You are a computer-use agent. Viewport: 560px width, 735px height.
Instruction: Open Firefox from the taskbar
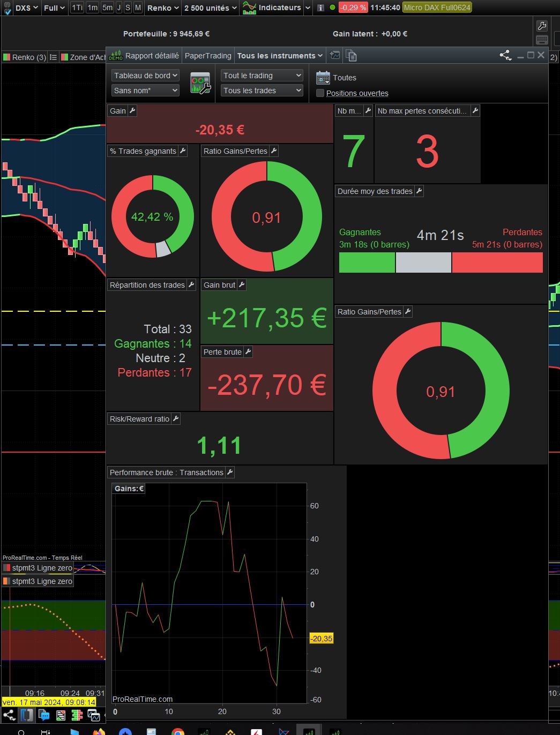point(99,731)
